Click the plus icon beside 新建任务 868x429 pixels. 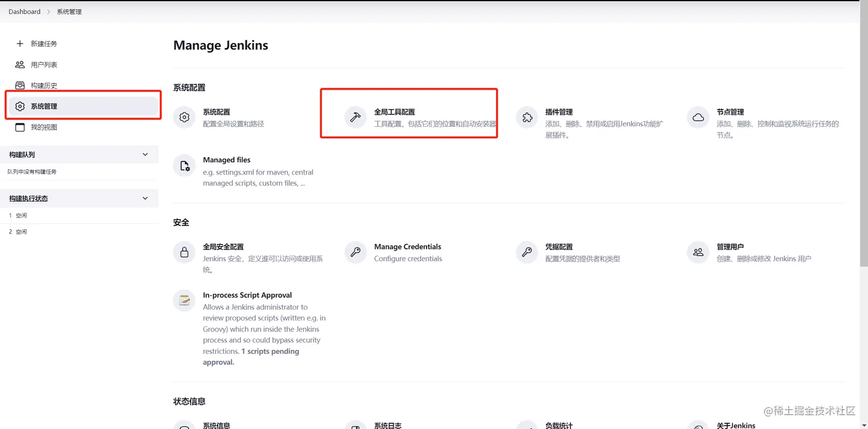[x=20, y=44]
